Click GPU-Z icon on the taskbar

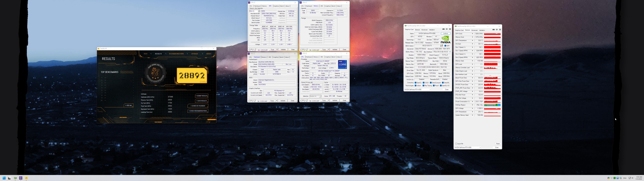pos(15,178)
